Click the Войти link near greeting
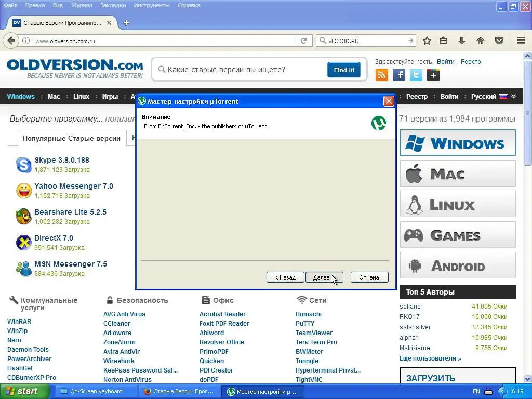The height and width of the screenshot is (399, 532). tap(445, 61)
